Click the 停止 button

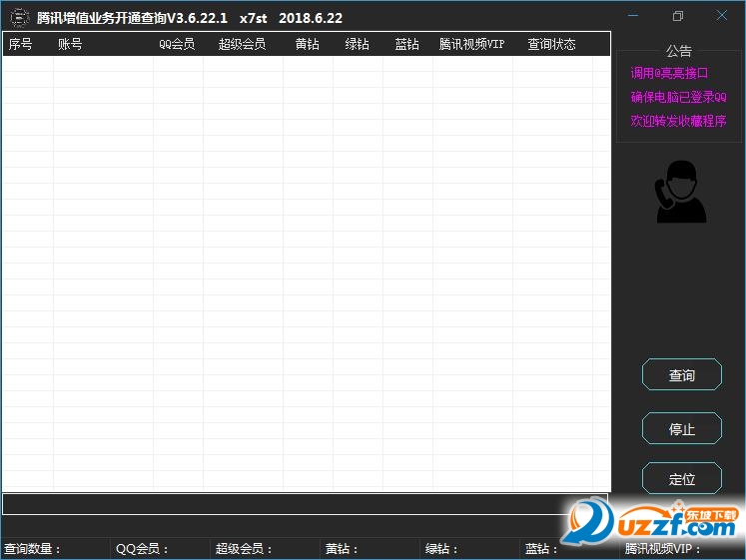coord(681,429)
